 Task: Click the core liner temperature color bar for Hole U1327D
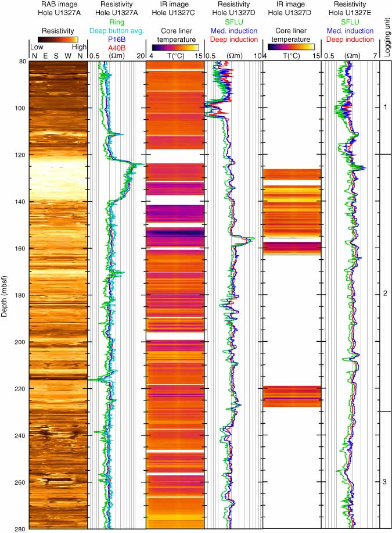tap(292, 47)
